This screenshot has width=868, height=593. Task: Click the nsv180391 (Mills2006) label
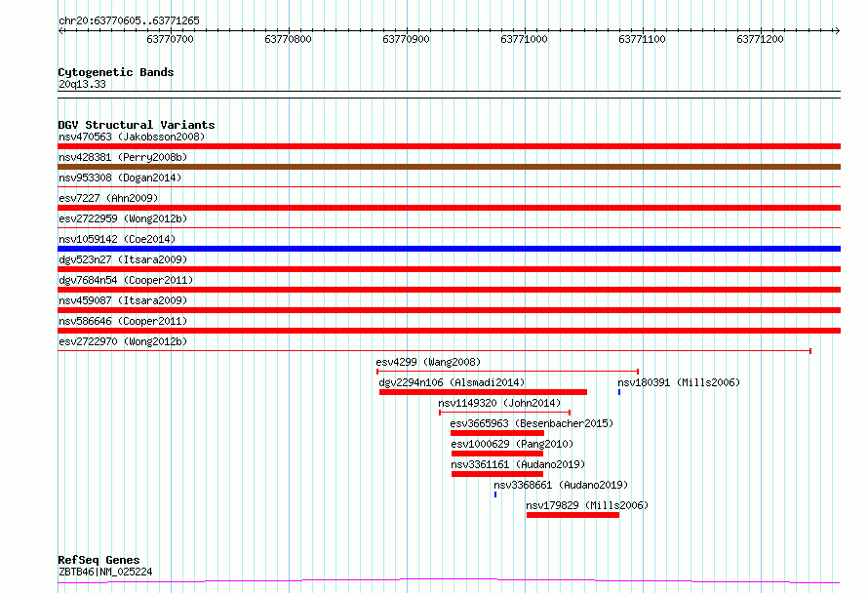[x=679, y=382]
